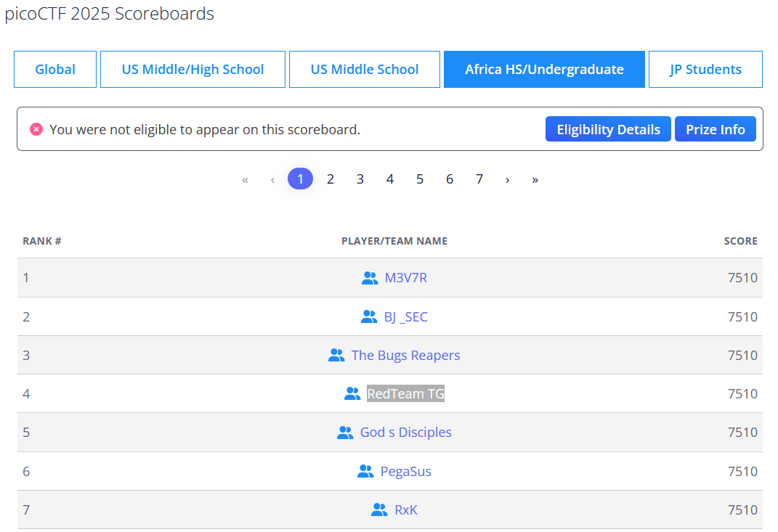This screenshot has height=532, width=778.
Task: Click the score 7510 for RedTeam TG
Action: (x=743, y=393)
